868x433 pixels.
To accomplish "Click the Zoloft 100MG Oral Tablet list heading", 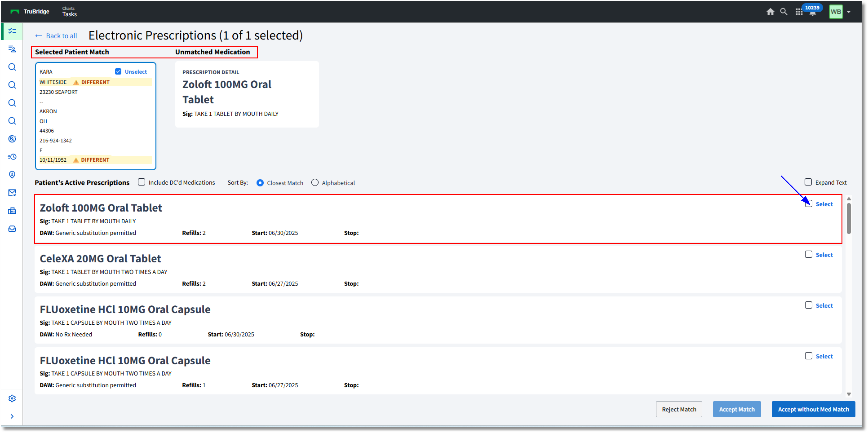I will [101, 208].
